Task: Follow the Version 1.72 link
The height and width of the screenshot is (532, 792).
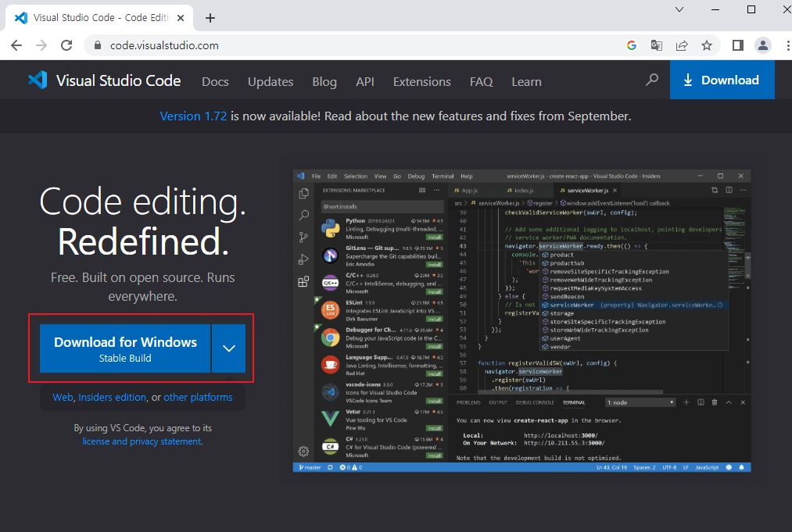Action: click(x=193, y=116)
